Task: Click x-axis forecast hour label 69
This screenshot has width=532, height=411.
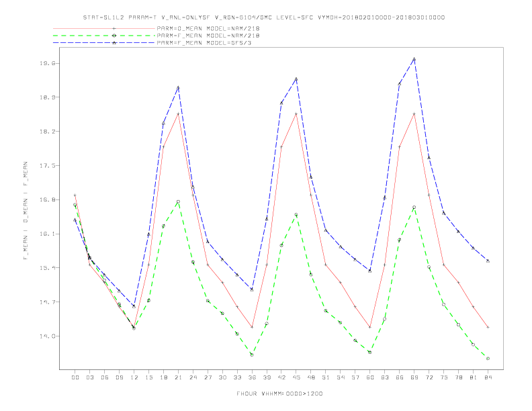Action: click(414, 377)
